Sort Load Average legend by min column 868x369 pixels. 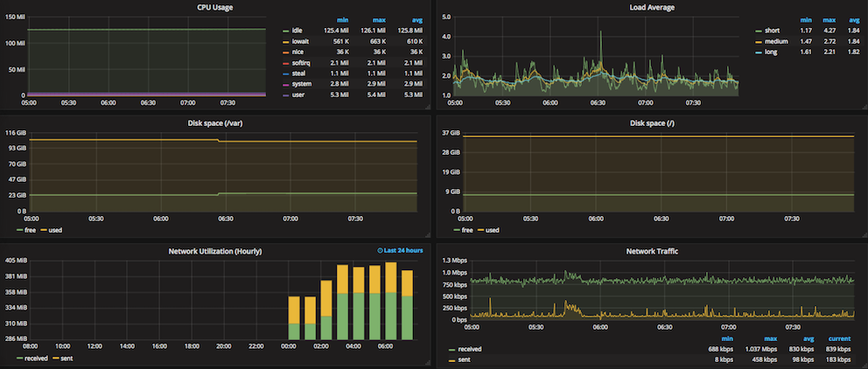806,20
